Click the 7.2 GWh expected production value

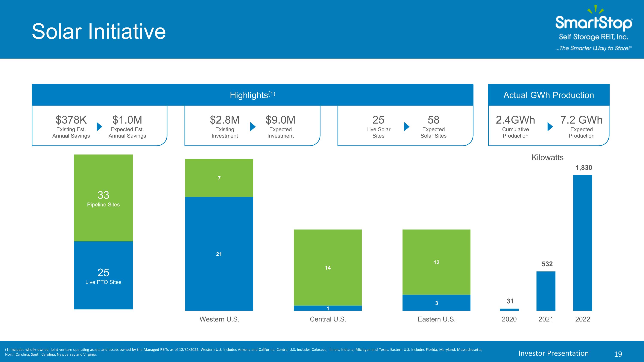[582, 120]
